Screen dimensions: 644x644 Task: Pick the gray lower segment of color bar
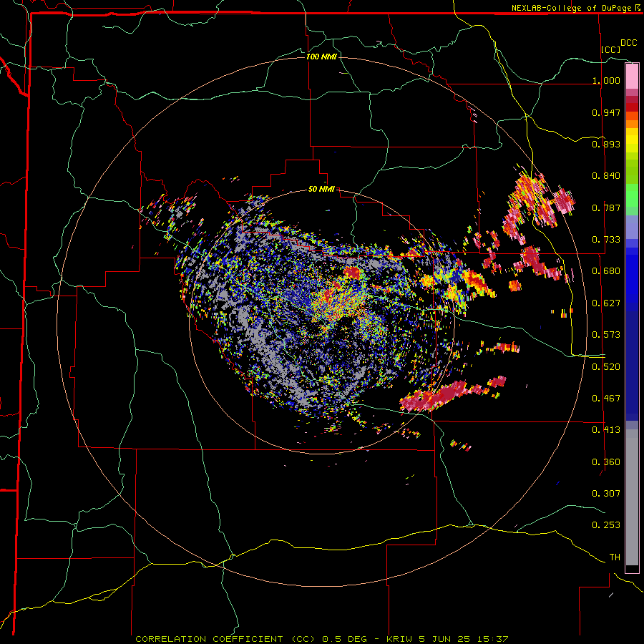[632, 497]
